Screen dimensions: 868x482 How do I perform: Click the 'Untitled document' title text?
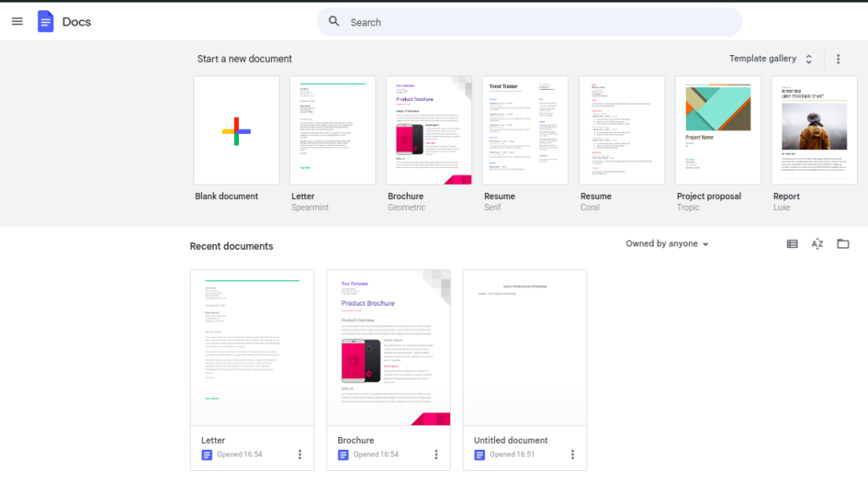[x=511, y=440]
